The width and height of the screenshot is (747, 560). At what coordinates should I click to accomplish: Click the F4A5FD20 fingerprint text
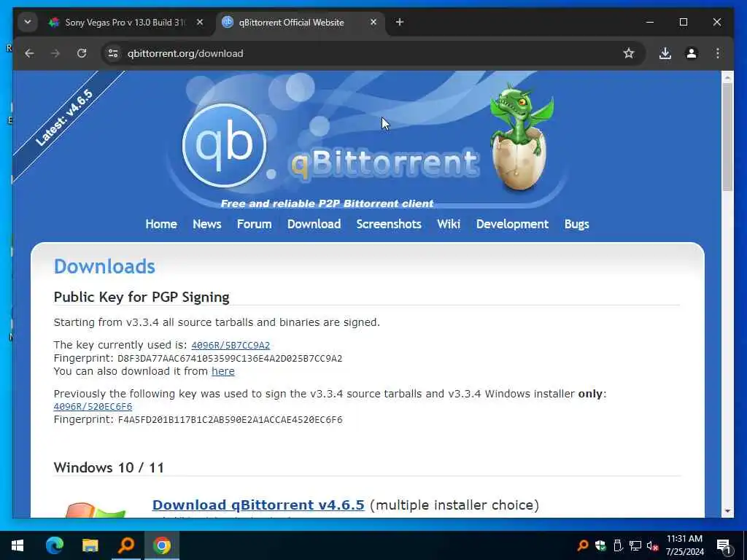[230, 419]
